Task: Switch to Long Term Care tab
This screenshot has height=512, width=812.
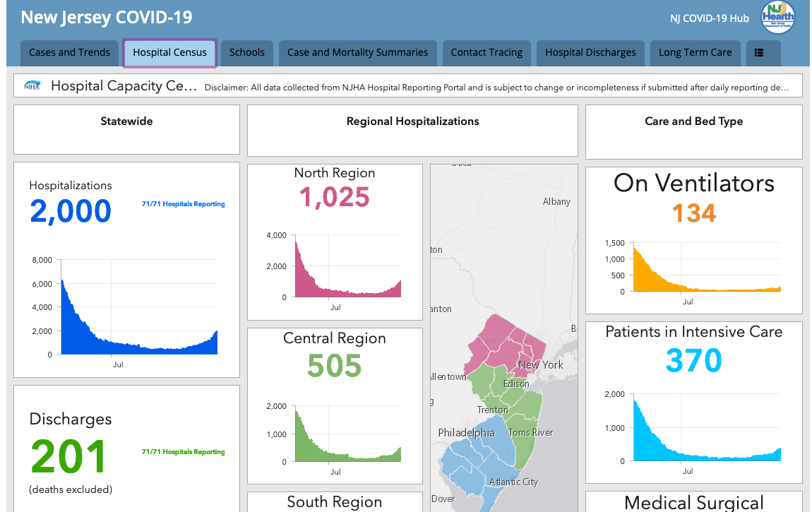Action: tap(695, 53)
